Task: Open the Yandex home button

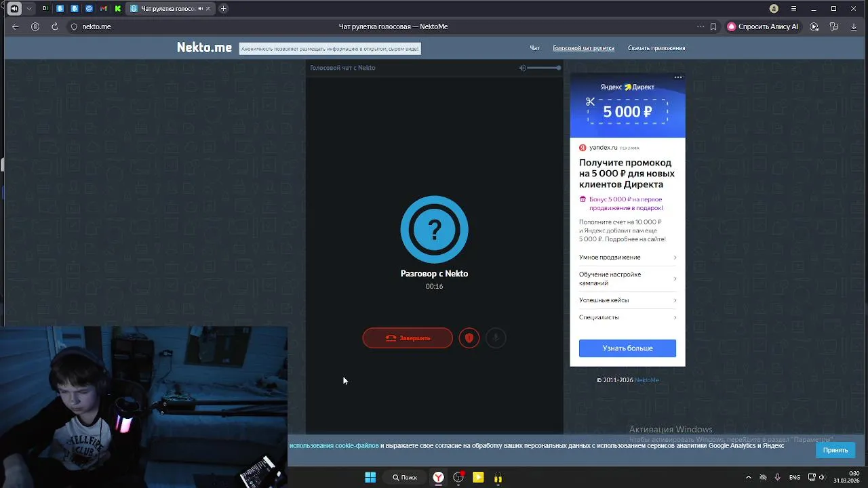Action: pos(35,26)
